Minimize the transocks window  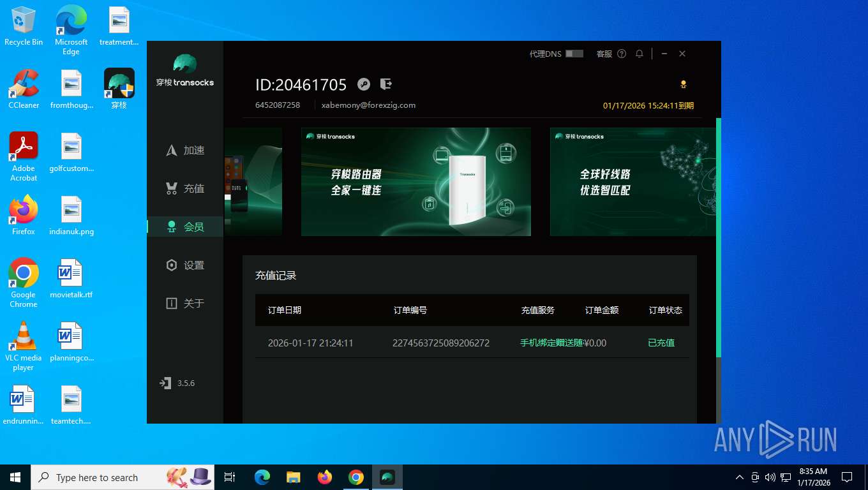pos(664,54)
